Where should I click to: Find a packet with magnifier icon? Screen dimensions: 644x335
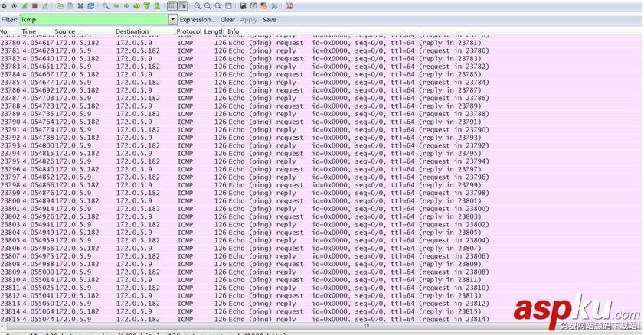[x=106, y=6]
